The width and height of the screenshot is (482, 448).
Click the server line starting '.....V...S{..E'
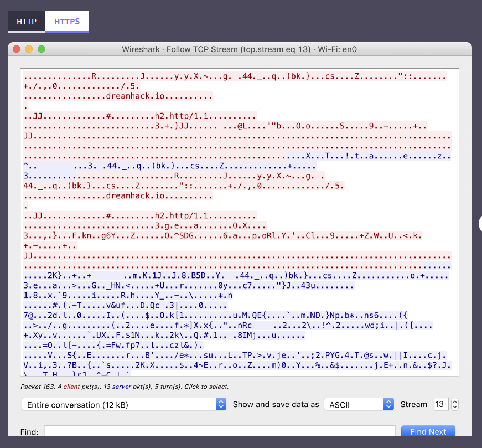pos(235,356)
